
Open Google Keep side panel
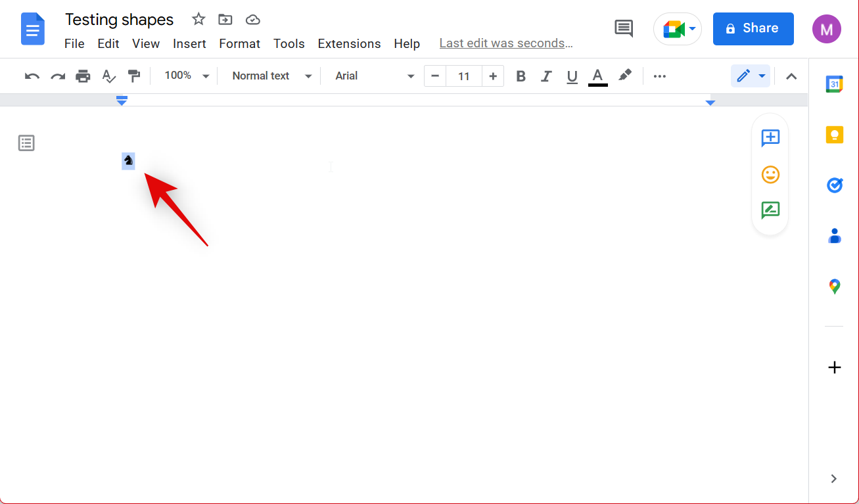click(x=834, y=135)
